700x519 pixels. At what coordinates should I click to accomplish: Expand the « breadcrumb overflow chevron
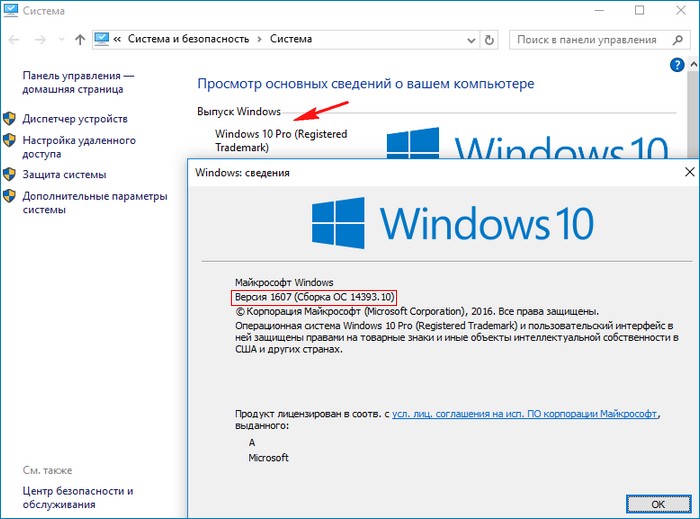click(x=119, y=40)
